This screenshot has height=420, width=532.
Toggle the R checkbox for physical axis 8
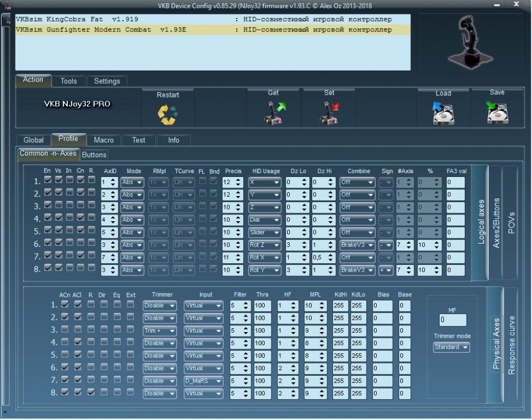pos(91,392)
